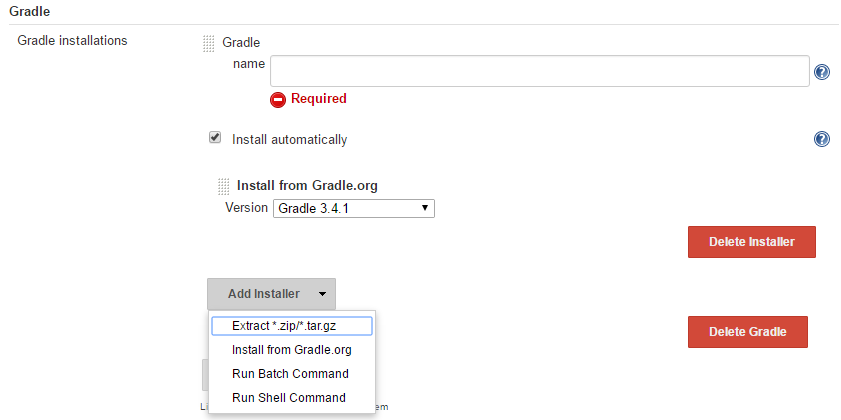Pick Run Batch Command from the menu
The image size is (841, 420).
[x=290, y=374]
